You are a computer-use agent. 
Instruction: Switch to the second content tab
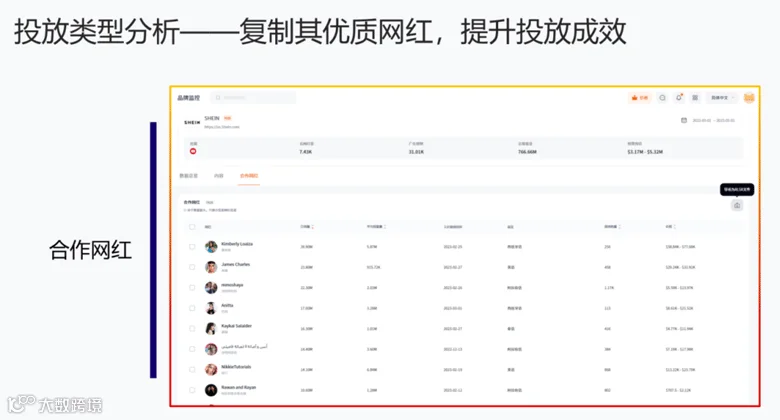(219, 176)
